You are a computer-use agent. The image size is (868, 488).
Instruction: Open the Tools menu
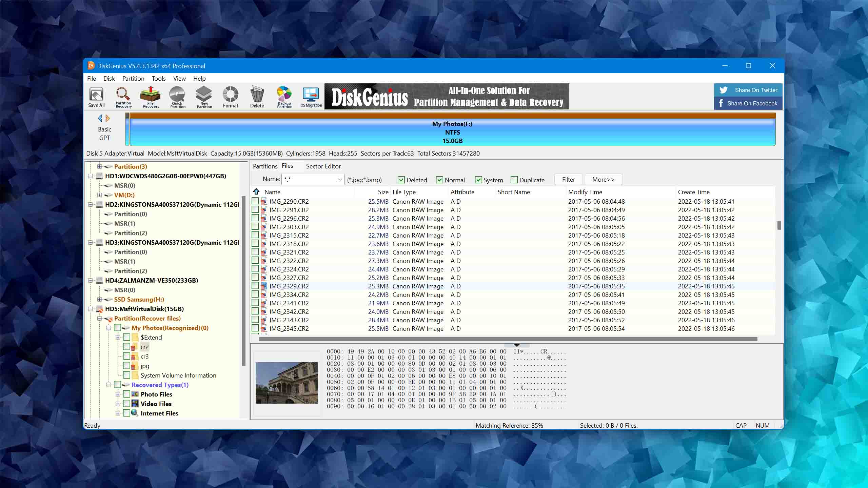coord(158,79)
